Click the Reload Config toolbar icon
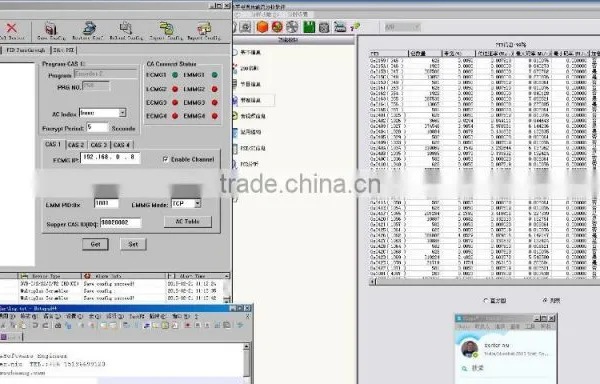600x384 pixels. tap(126, 28)
